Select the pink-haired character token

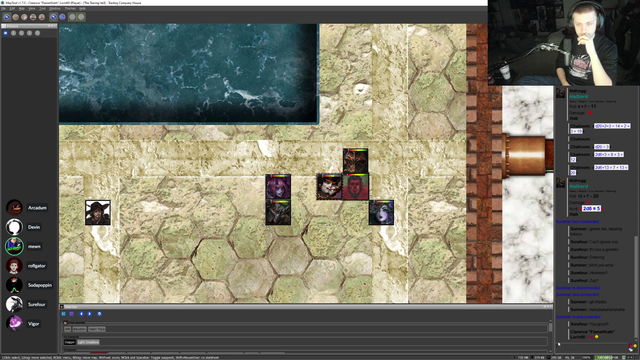coord(278,187)
